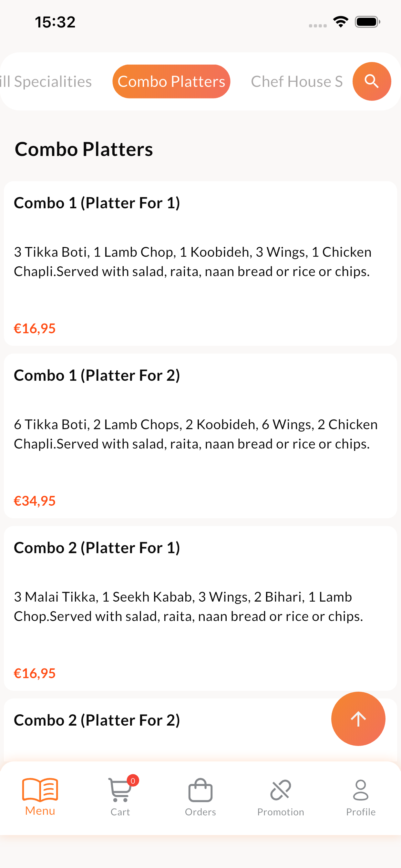401x868 pixels.
Task: Tap the first €16,95 price under Combo 1
Action: [x=34, y=328]
